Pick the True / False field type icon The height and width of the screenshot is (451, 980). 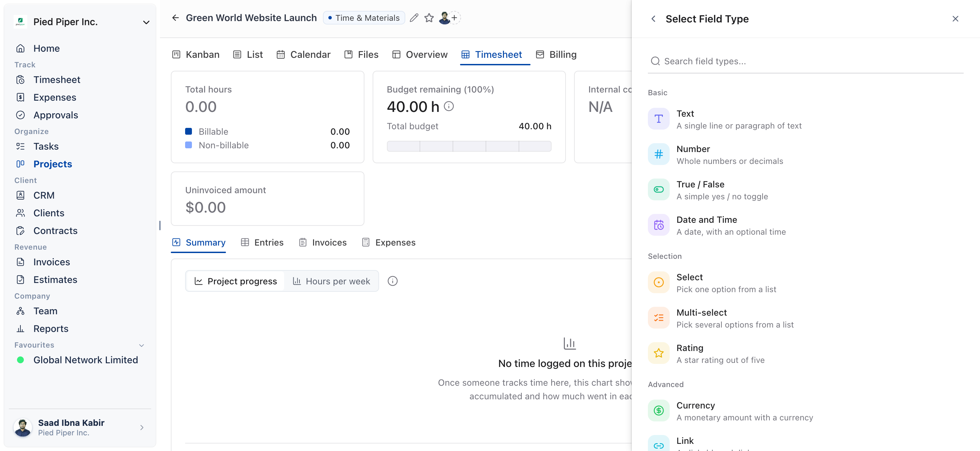click(x=658, y=190)
